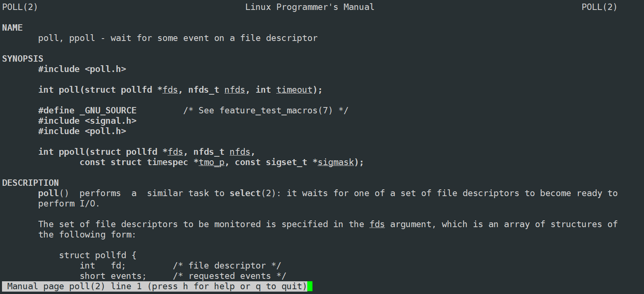Click the feature_test_macros(7) reference

pos(276,111)
